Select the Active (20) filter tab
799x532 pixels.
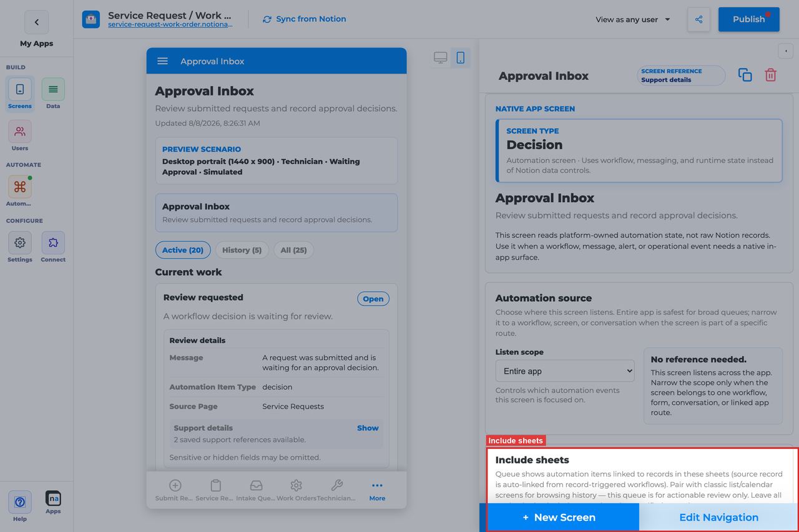point(183,250)
